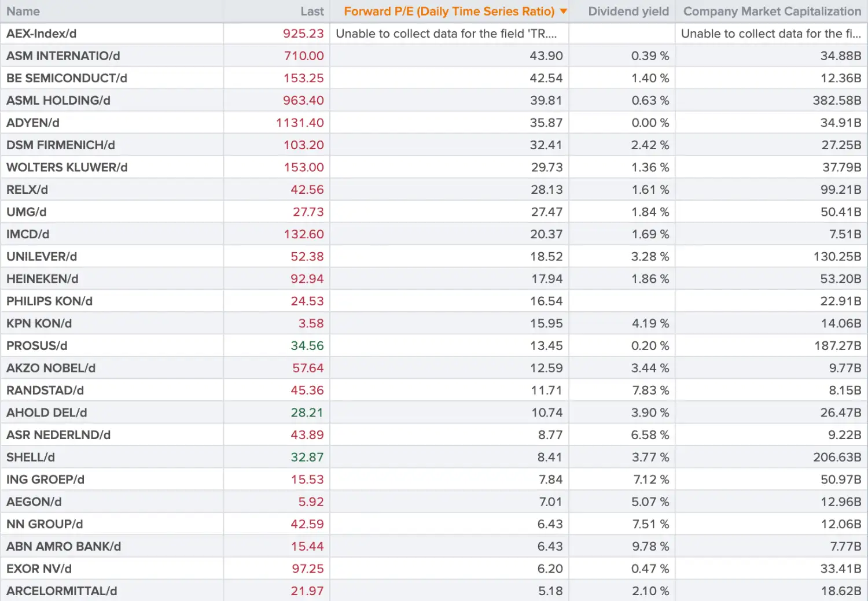
Task: Click Adyen dividend yield 0.00 %
Action: (x=650, y=123)
